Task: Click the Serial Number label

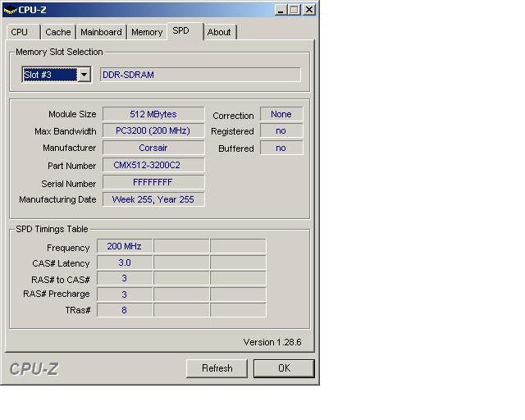Action: pos(69,184)
